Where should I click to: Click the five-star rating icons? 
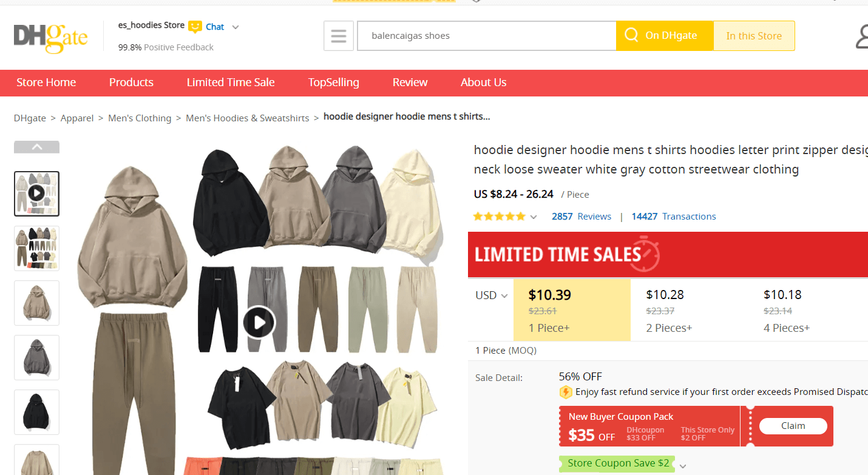pos(499,217)
